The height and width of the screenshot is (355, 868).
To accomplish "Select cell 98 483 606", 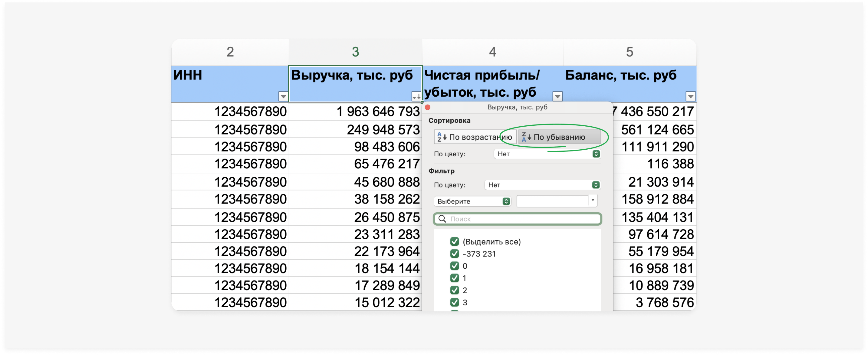I will (x=356, y=147).
